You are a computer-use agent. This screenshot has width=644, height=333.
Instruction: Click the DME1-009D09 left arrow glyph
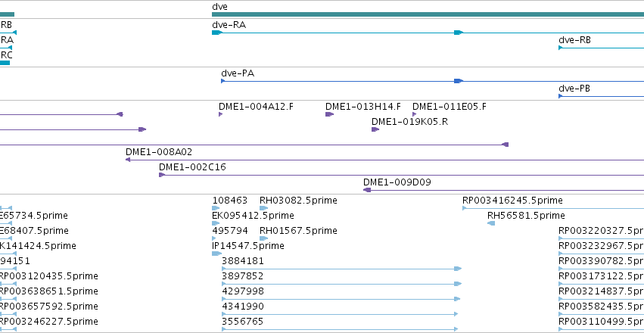[367, 190]
